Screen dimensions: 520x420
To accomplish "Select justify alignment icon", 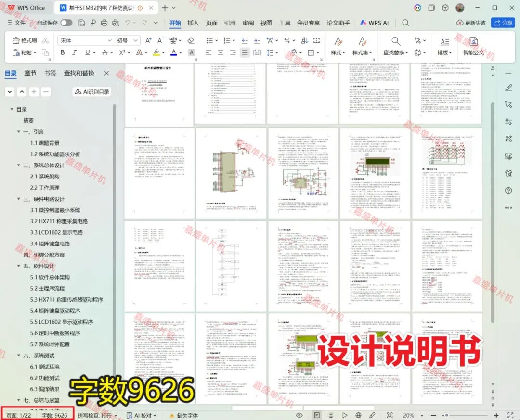I will [245, 52].
